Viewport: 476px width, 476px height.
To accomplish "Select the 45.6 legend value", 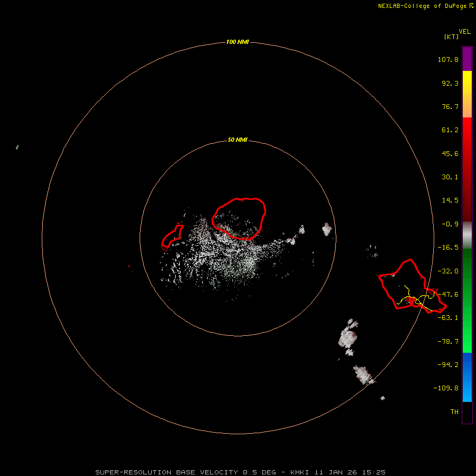I will click(450, 153).
